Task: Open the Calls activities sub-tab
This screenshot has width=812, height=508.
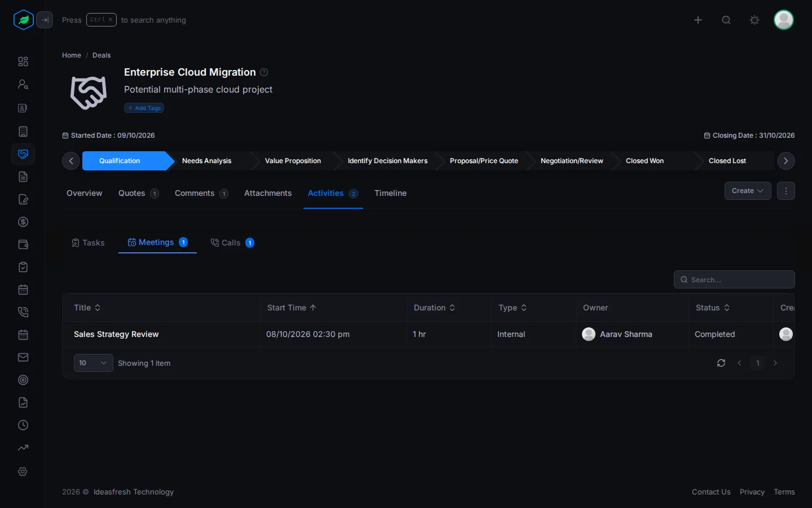Action: pyautogui.click(x=232, y=243)
